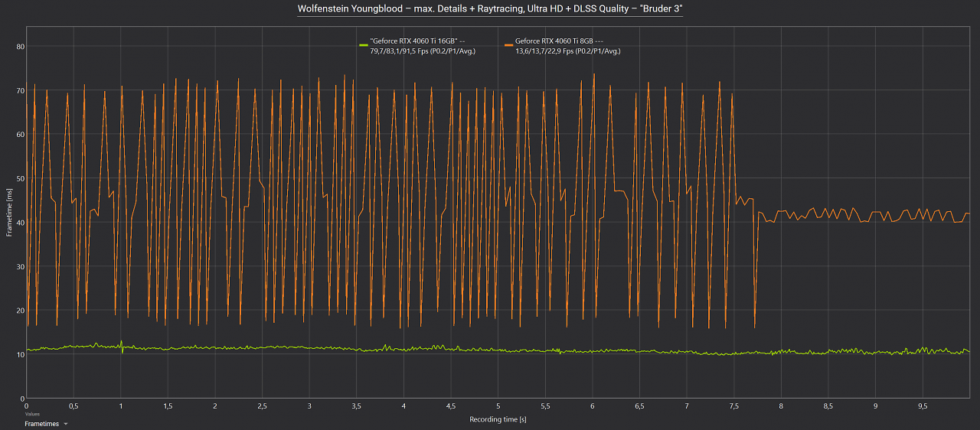Click the Wolfenstein Youngblood chart title
The width and height of the screenshot is (980, 430).
click(490, 9)
